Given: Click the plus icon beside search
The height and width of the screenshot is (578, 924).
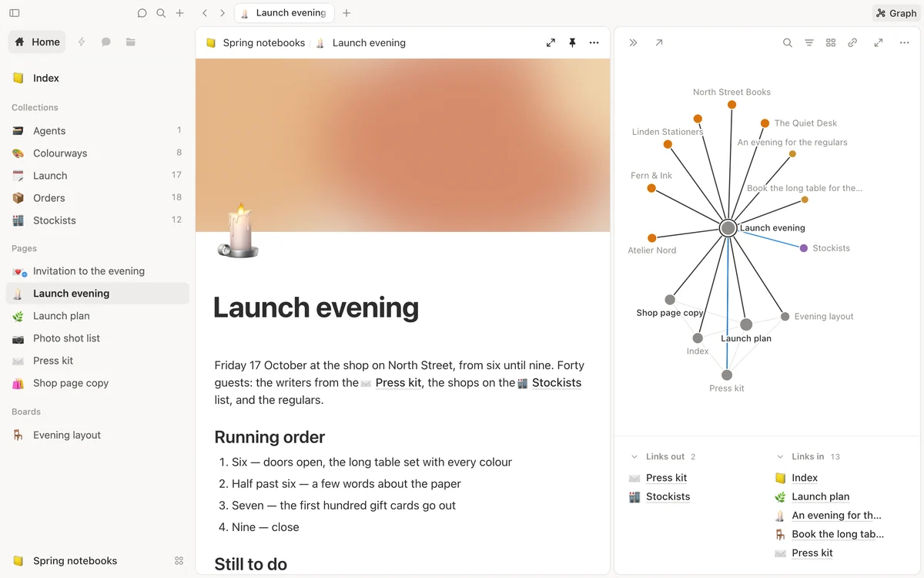Looking at the screenshot, I should [x=179, y=13].
